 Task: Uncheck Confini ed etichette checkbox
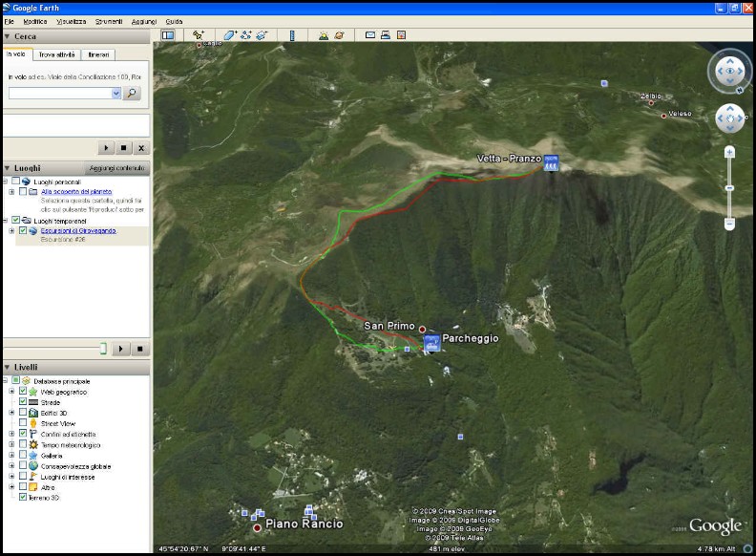tap(23, 434)
